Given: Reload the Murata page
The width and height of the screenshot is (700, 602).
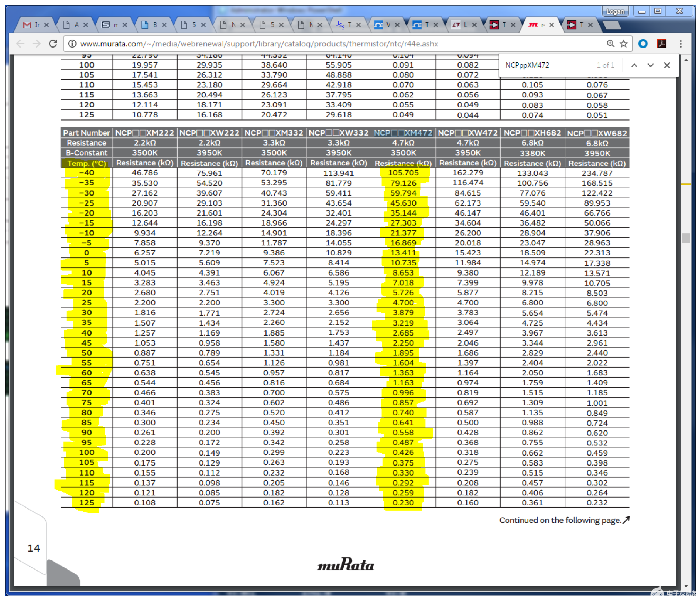Looking at the screenshot, I should pos(53,44).
